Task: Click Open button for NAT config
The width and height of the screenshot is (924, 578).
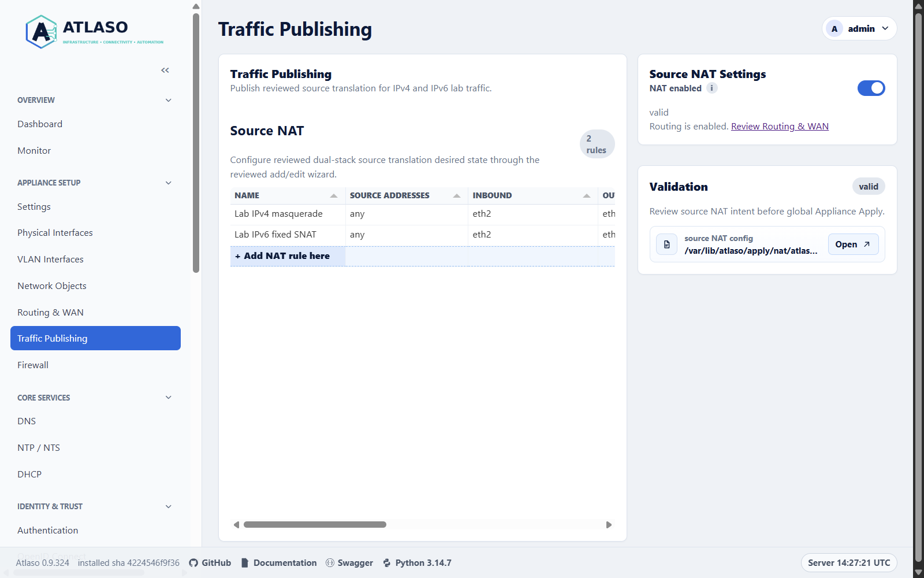Action: (853, 244)
